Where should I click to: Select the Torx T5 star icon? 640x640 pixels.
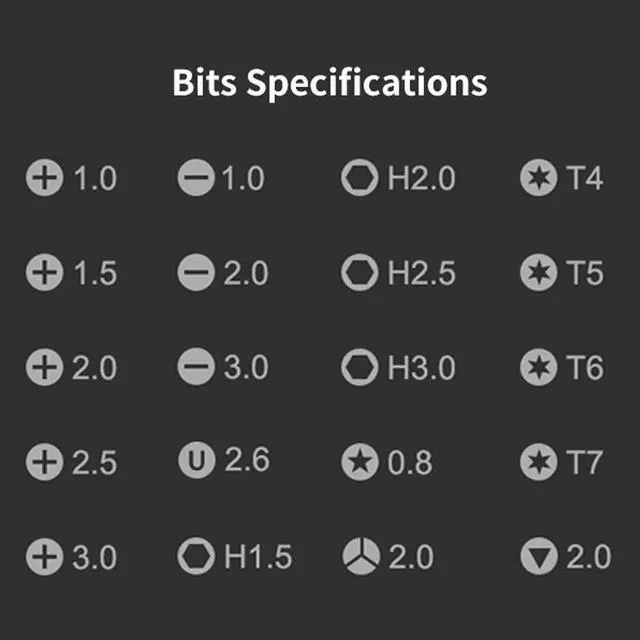[x=539, y=273]
